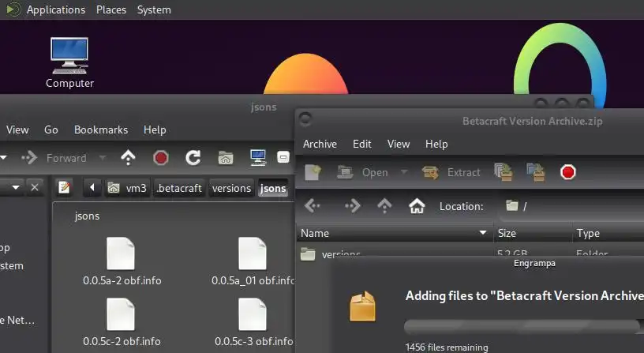
Task: Select the jsons path segment
Action: (273, 188)
